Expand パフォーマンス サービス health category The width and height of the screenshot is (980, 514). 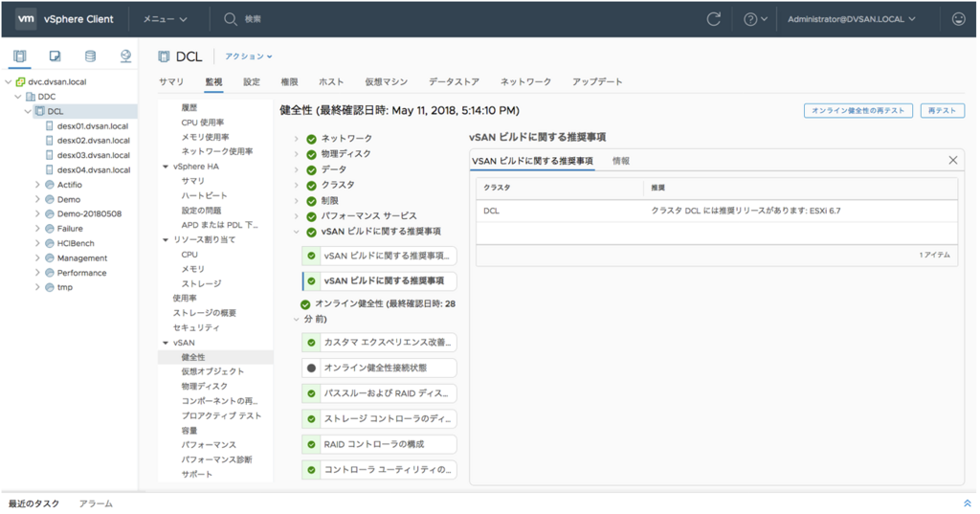click(x=297, y=216)
